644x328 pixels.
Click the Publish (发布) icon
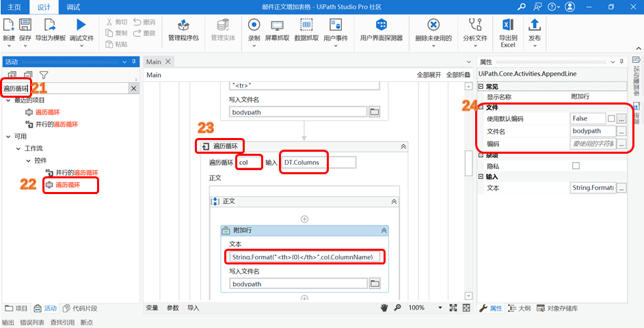(x=535, y=25)
